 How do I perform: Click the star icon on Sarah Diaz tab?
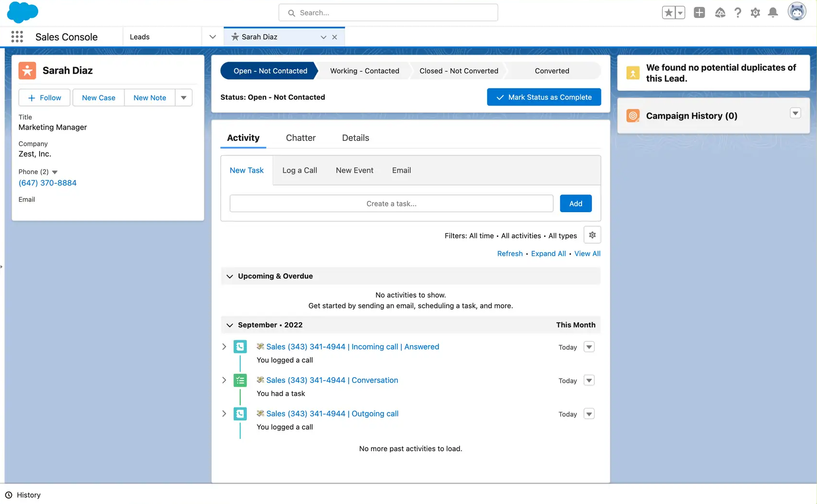pyautogui.click(x=235, y=37)
